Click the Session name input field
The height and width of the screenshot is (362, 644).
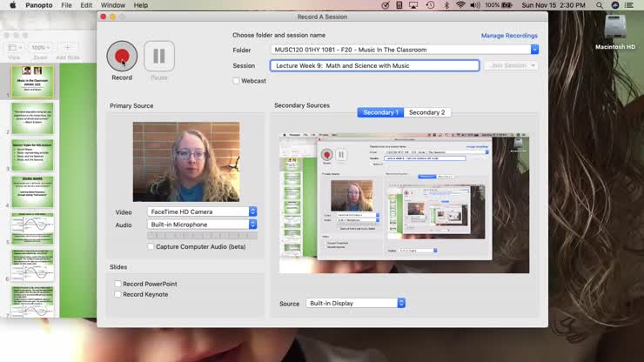[374, 66]
